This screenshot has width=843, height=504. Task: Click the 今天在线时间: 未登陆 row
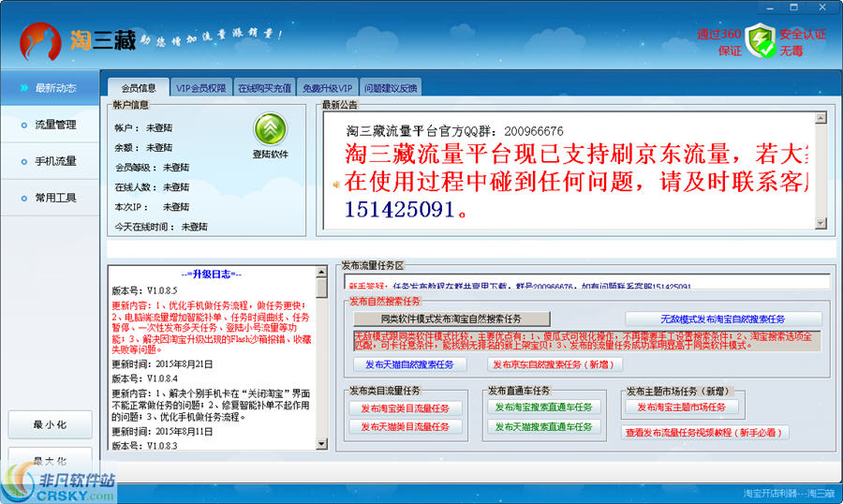pos(161,227)
